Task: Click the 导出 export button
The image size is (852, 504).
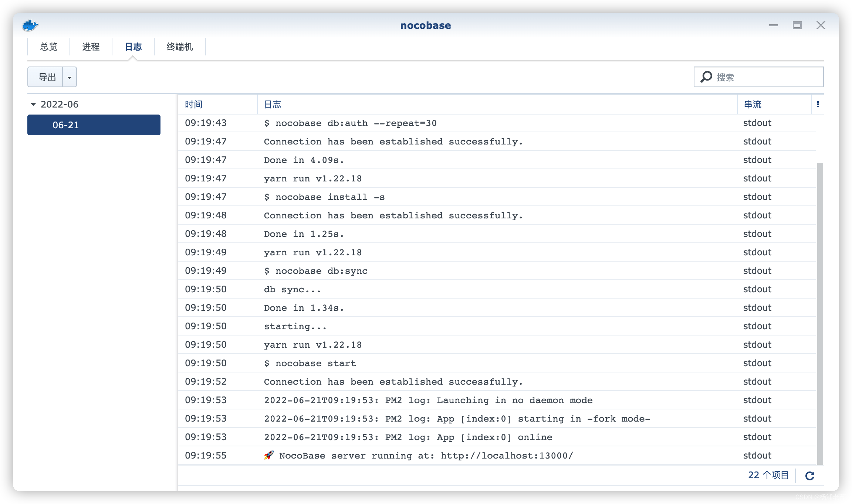Action: click(46, 77)
